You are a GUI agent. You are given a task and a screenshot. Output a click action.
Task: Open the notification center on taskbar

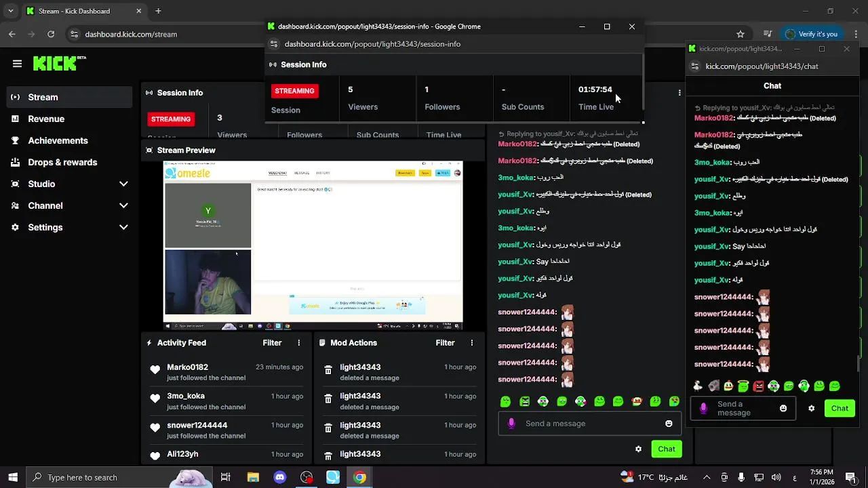[850, 477]
